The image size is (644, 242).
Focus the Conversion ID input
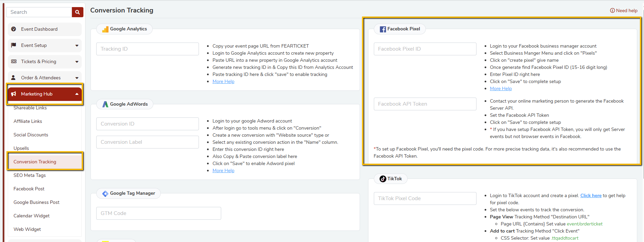(x=148, y=124)
